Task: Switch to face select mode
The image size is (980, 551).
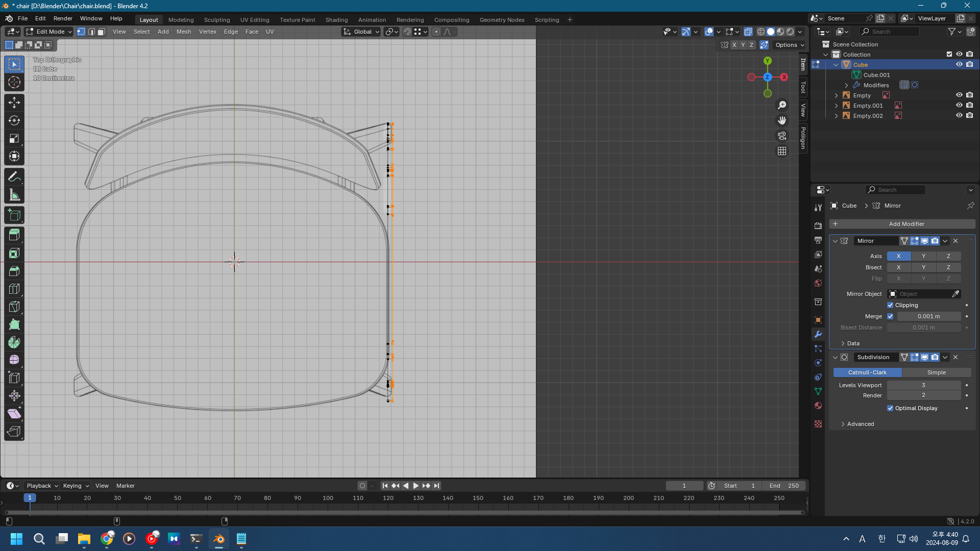Action: point(102,32)
